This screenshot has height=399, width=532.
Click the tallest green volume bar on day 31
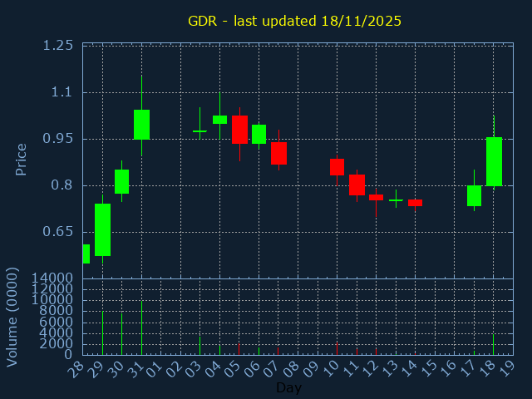(141, 328)
